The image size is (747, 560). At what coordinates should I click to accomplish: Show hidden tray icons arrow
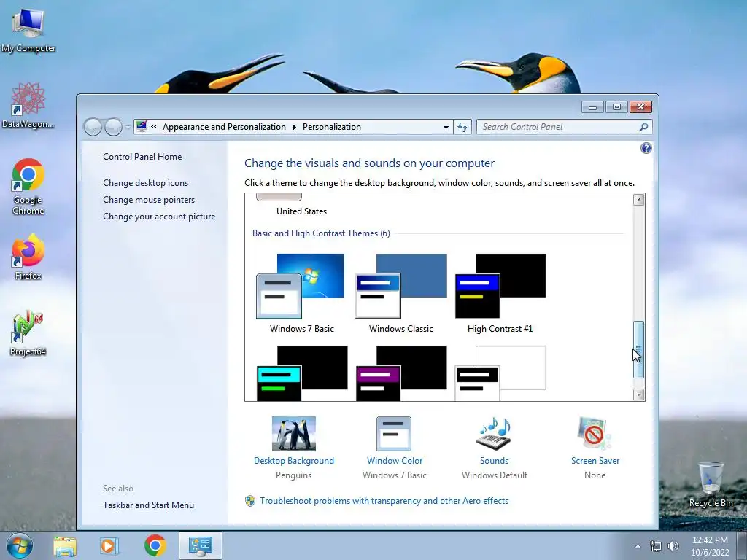tap(638, 547)
